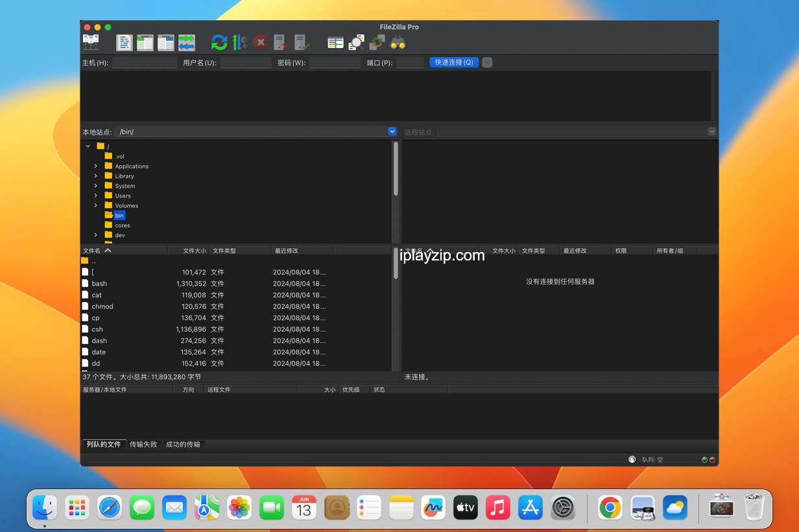Click the 用户名 username input field
The image size is (799, 532).
pos(246,63)
